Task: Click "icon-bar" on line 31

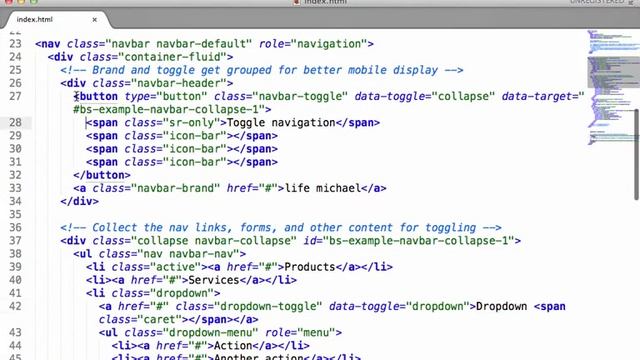Action: 195,162
